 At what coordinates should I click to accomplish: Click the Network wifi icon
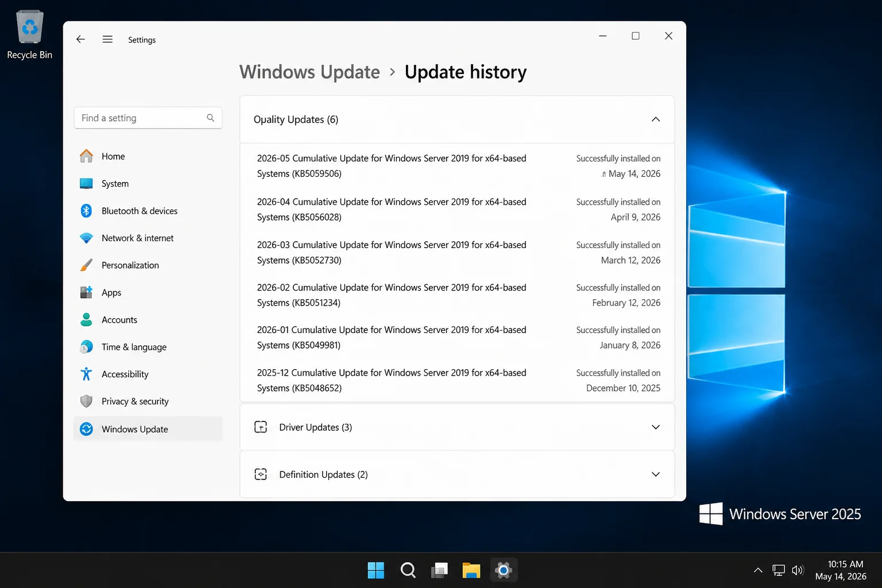86,238
